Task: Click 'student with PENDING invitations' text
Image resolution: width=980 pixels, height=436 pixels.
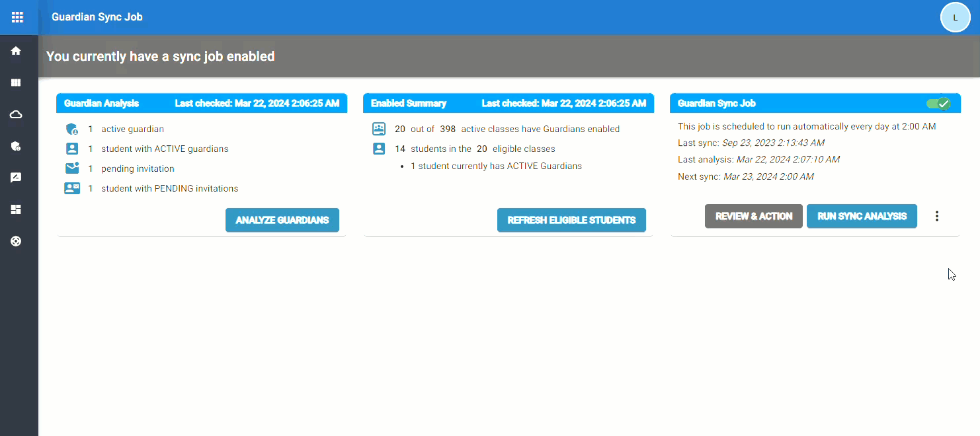Action: click(x=169, y=189)
